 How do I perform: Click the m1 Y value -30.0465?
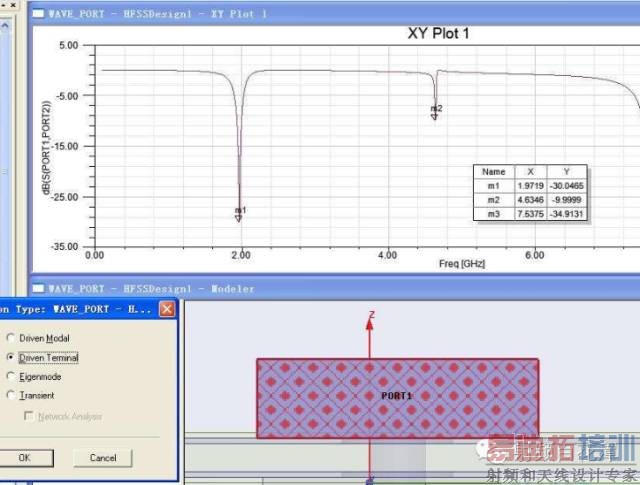pyautogui.click(x=567, y=186)
